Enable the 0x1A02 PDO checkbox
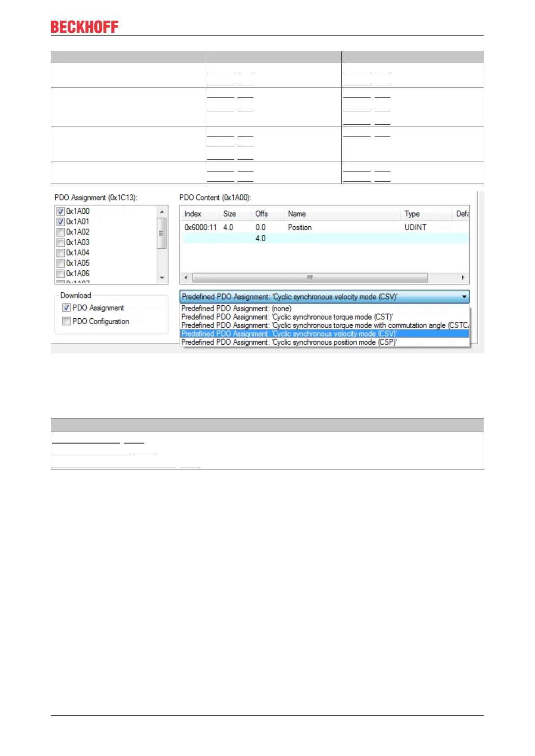This screenshot has height=756, width=535. tap(61, 232)
